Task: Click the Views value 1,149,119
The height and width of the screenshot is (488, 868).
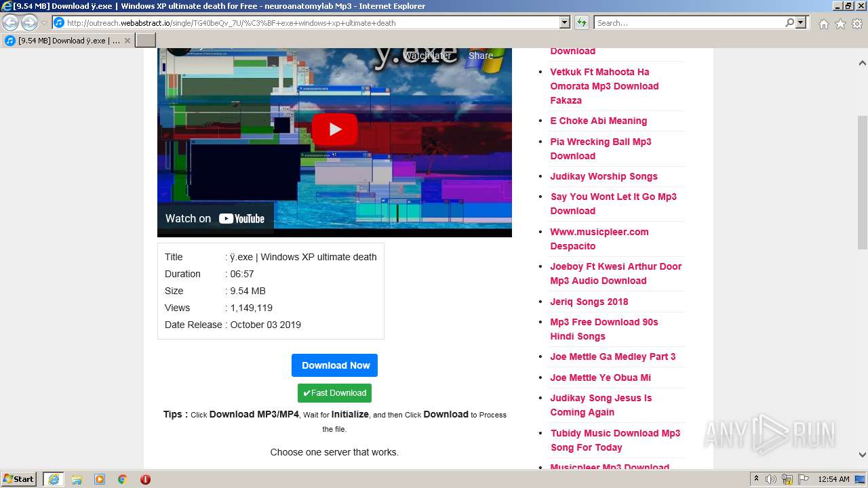Action: click(x=251, y=308)
